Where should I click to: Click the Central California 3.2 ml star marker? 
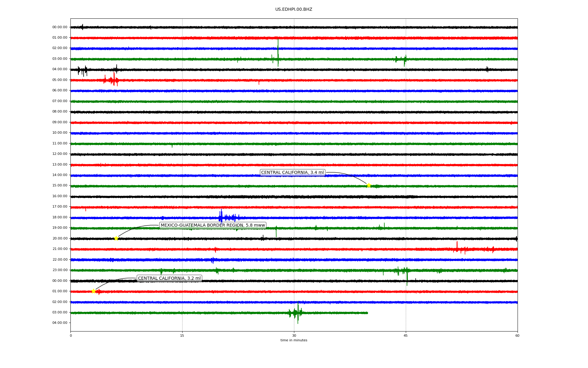pos(94,291)
